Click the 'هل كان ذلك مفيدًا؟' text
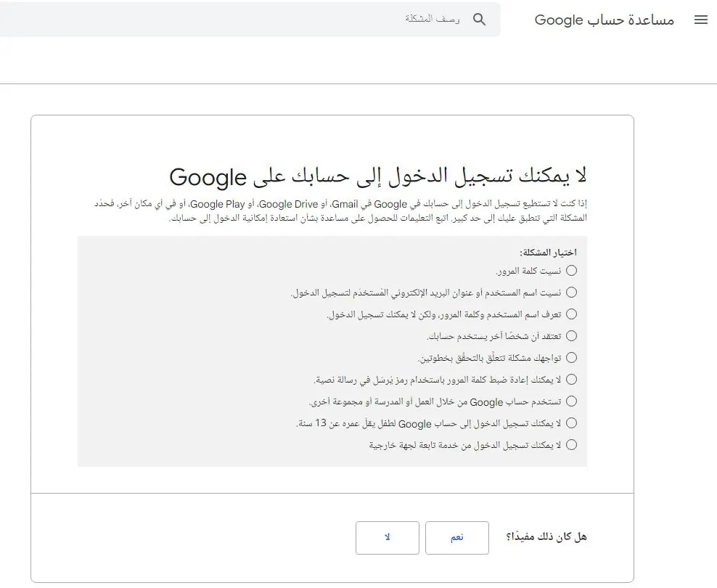This screenshot has width=717, height=588. coord(546,536)
